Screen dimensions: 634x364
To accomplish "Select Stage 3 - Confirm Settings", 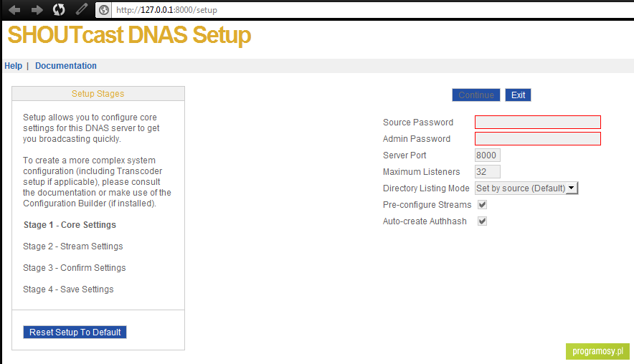I will tap(75, 268).
